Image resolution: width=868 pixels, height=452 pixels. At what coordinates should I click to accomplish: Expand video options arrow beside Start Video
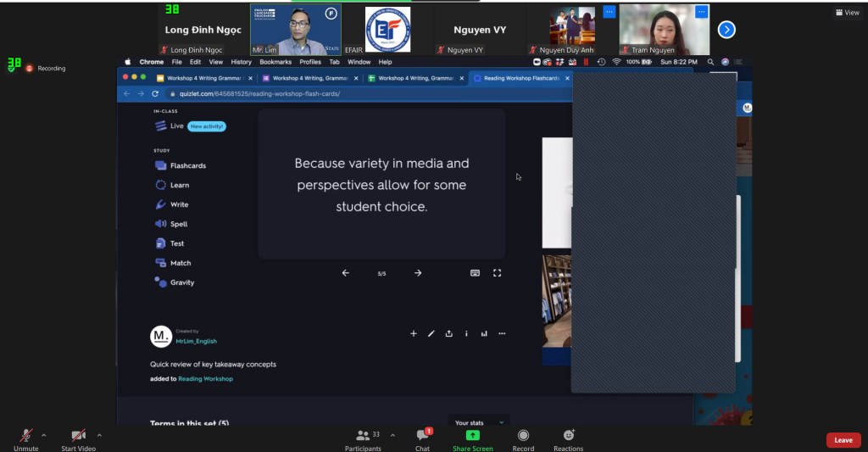click(x=99, y=435)
